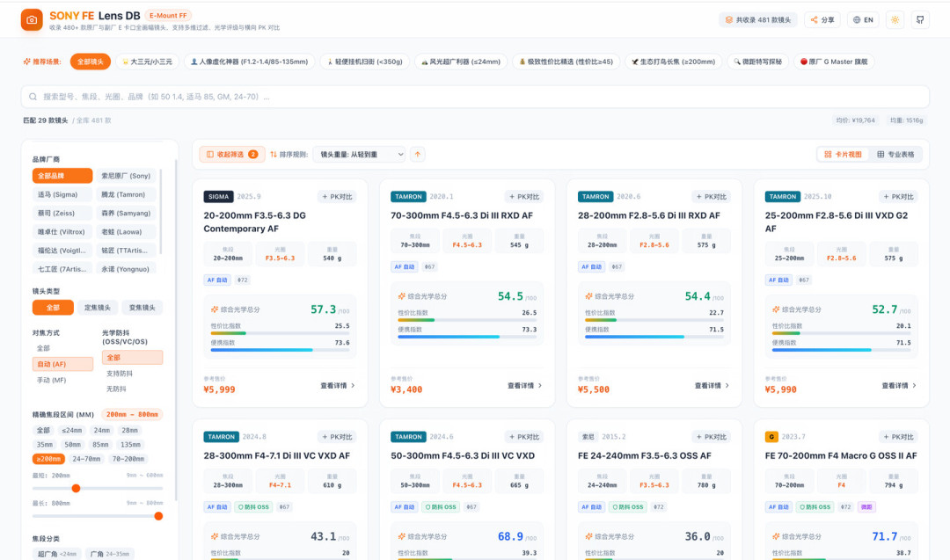
Task: Click 防抖 OSS tag on FE 24-240mm
Action: (626, 507)
